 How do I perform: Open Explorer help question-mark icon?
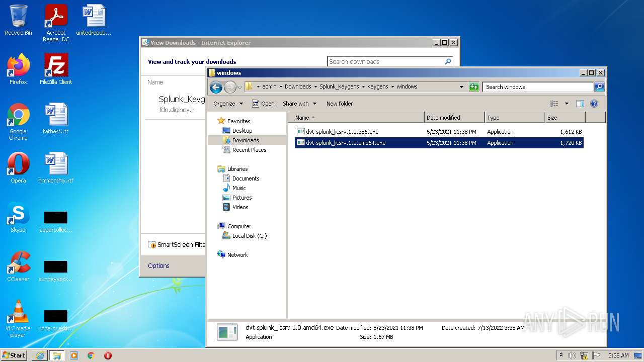[594, 104]
